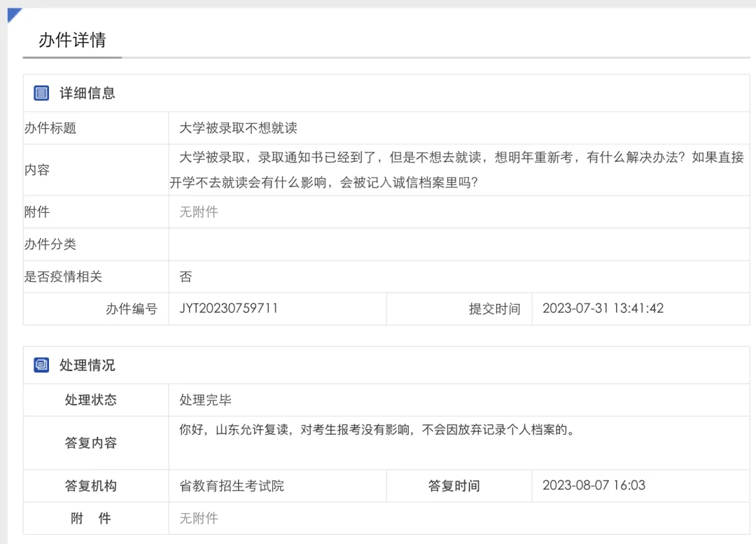Click the 详细信息 section list icon
The width and height of the screenshot is (756, 544).
pyautogui.click(x=41, y=93)
